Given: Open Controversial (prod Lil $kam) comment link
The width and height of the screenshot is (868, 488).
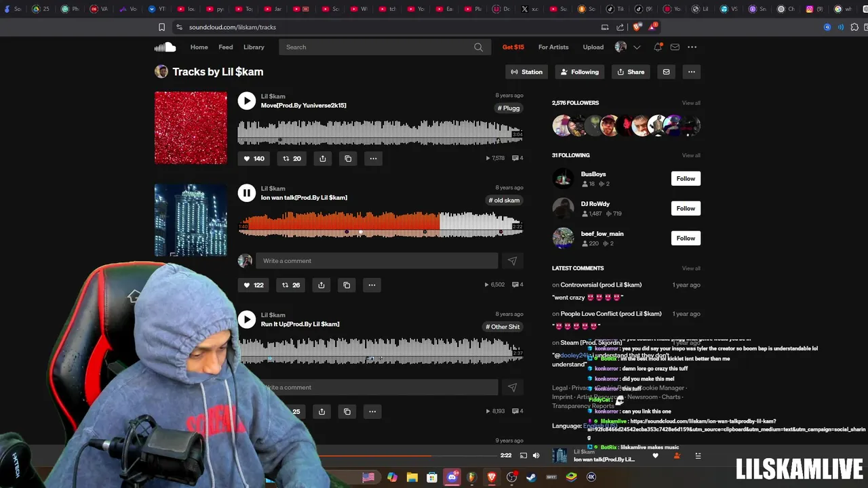Looking at the screenshot, I should click(601, 285).
